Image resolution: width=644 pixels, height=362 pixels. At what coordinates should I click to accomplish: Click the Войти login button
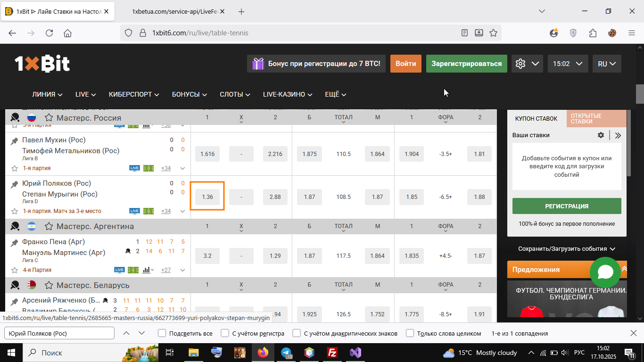point(406,64)
